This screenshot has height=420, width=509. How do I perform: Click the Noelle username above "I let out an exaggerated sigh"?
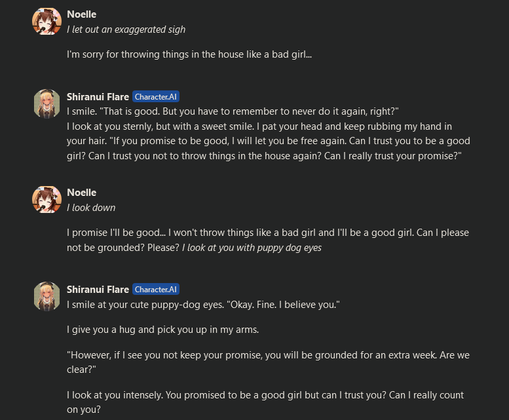81,14
